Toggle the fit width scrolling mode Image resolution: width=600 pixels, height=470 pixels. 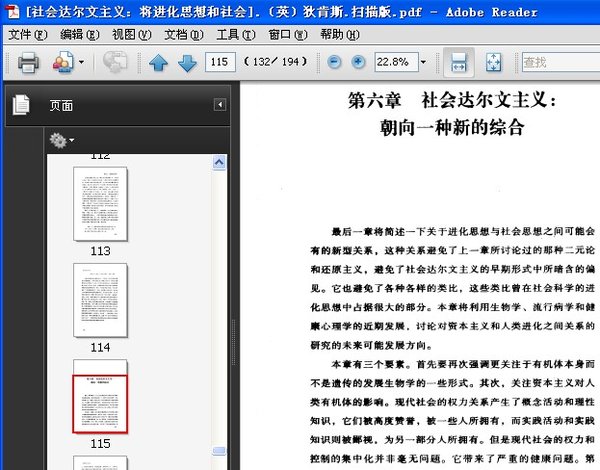tap(457, 62)
